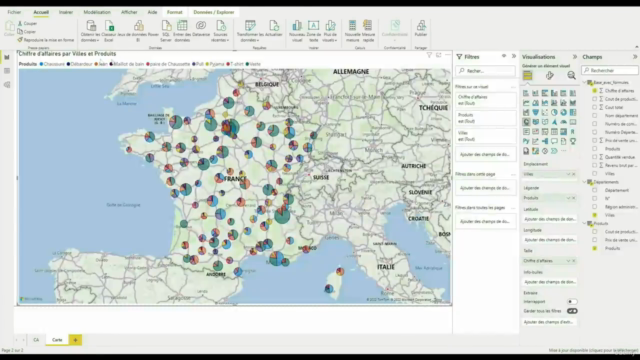Choose the trophy goals visual icon
Image resolution: width=640 pixels, height=360 pixels.
[x=573, y=141]
